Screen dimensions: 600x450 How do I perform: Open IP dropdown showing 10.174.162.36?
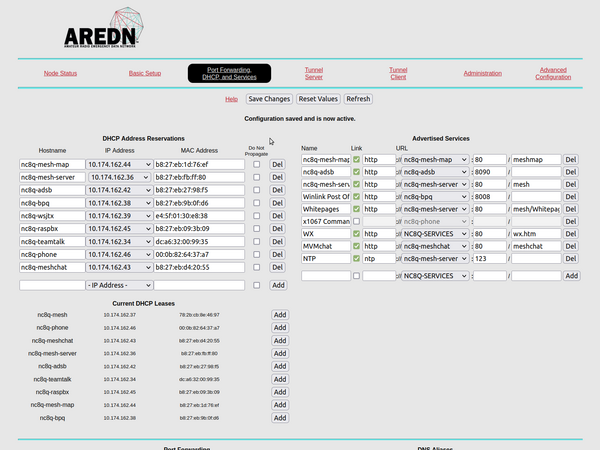119,177
